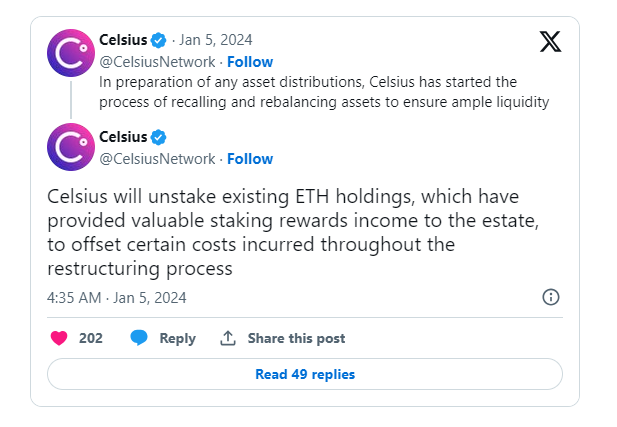This screenshot has height=427, width=617.
Task: Open the tweet info circle icon
Action: 550,297
